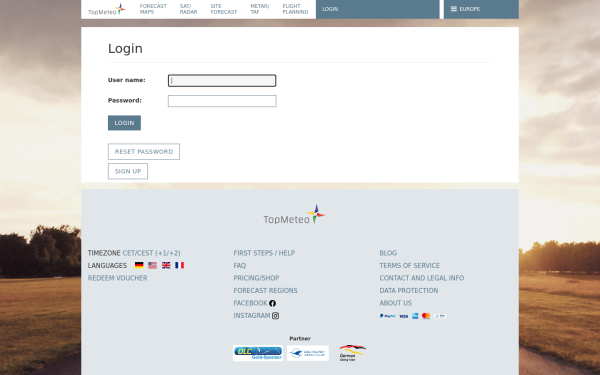The height and width of the screenshot is (375, 600).
Task: Open the Sat/Radar menu item
Action: 188,9
